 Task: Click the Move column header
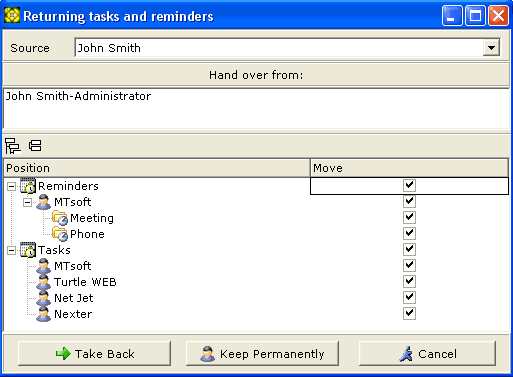[x=409, y=168]
